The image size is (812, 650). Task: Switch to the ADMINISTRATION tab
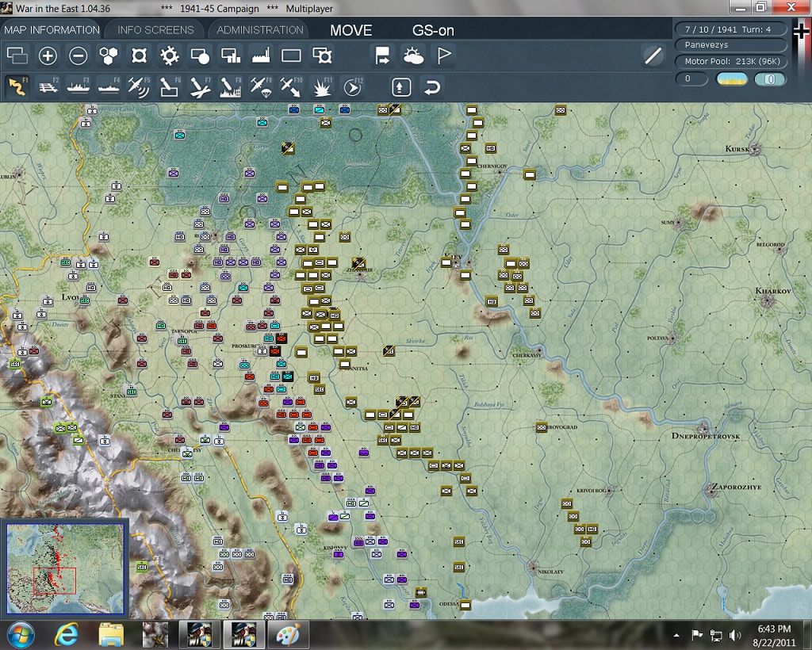pyautogui.click(x=260, y=30)
